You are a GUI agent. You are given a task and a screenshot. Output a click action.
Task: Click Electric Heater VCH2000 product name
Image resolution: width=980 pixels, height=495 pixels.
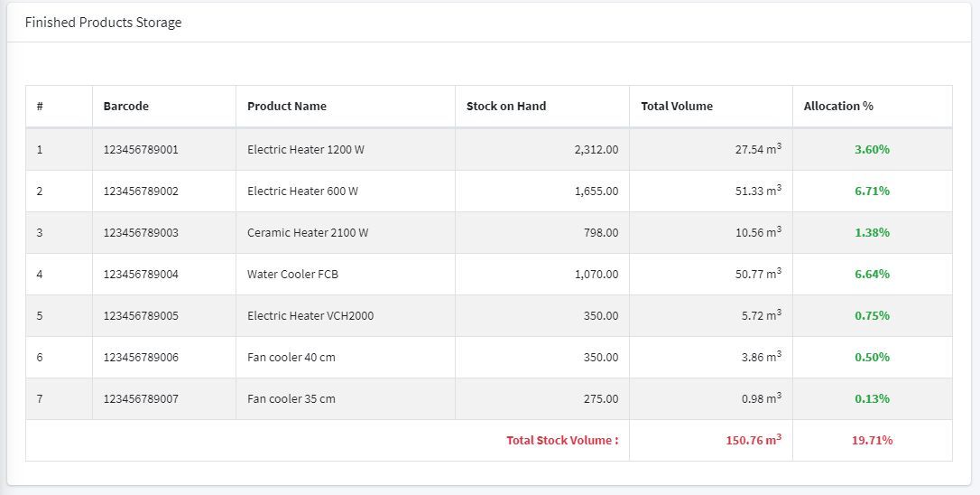tap(310, 316)
